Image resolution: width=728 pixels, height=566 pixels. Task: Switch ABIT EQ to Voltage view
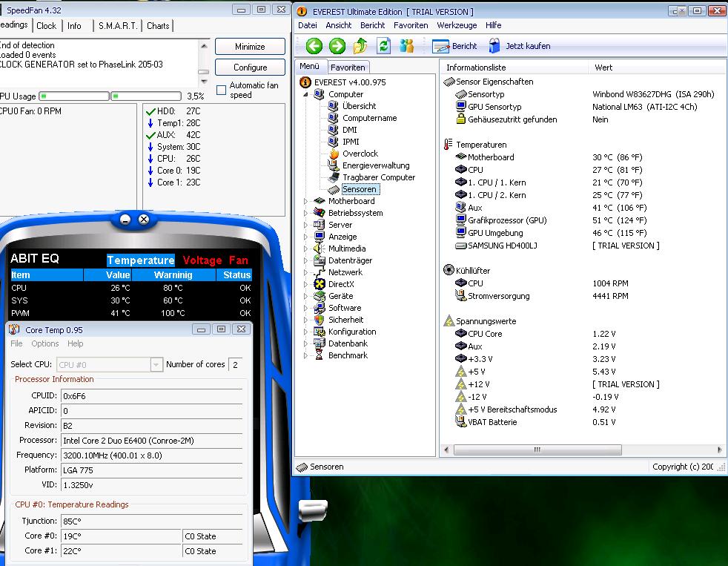(202, 260)
